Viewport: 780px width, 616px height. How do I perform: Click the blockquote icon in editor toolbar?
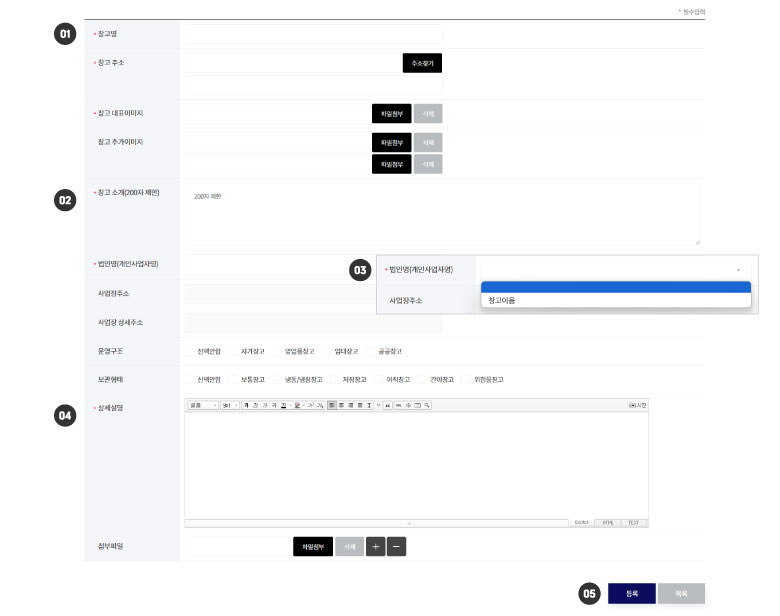tap(387, 405)
